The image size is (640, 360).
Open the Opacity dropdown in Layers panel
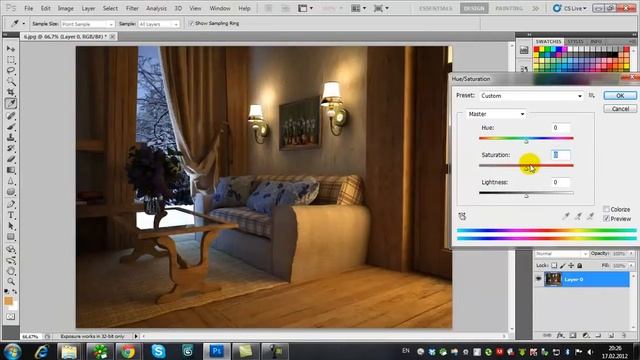(x=631, y=254)
